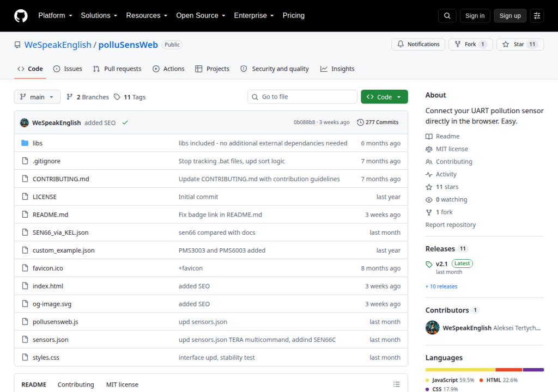Click the clock history icon by 277 Commits

pos(360,122)
